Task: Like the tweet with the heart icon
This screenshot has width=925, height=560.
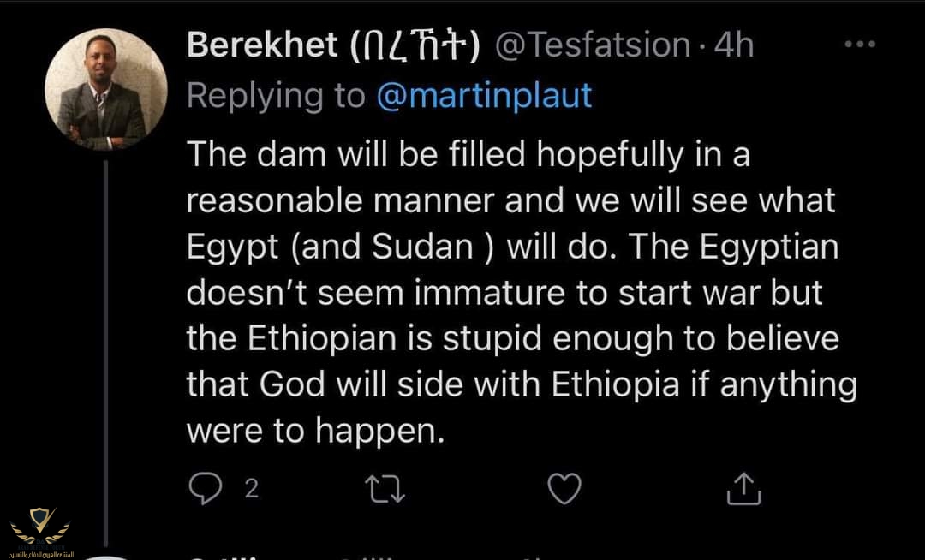Action: (x=564, y=489)
